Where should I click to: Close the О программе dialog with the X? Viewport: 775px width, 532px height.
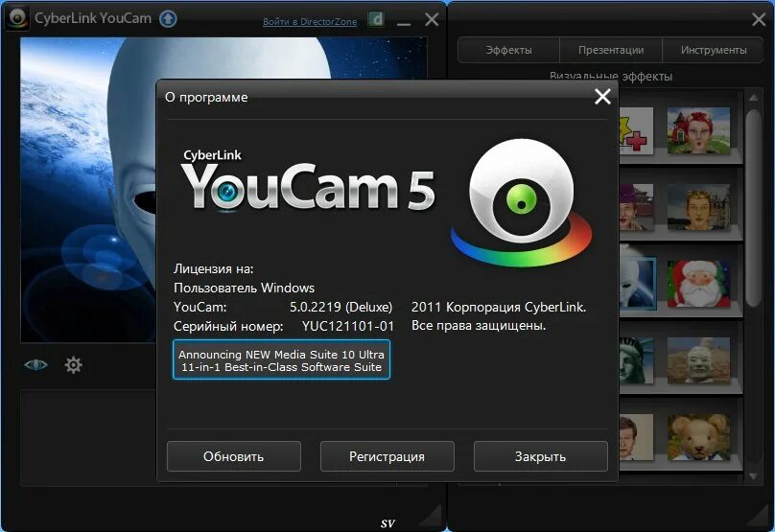(x=602, y=96)
